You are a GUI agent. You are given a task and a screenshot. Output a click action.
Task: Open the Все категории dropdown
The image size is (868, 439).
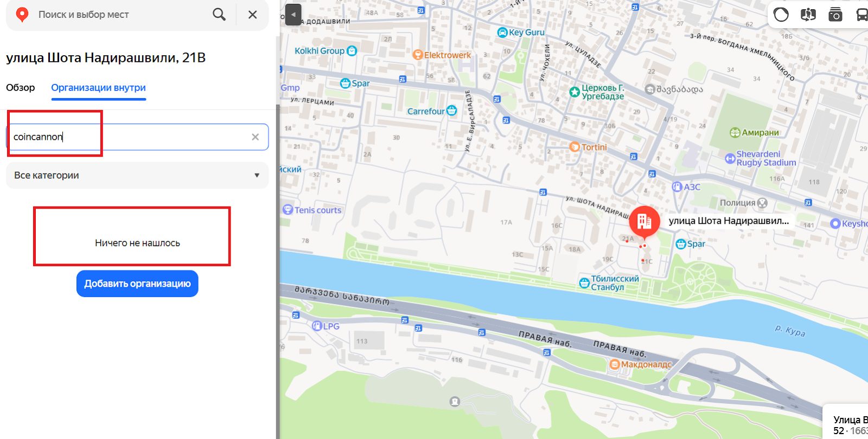point(137,175)
